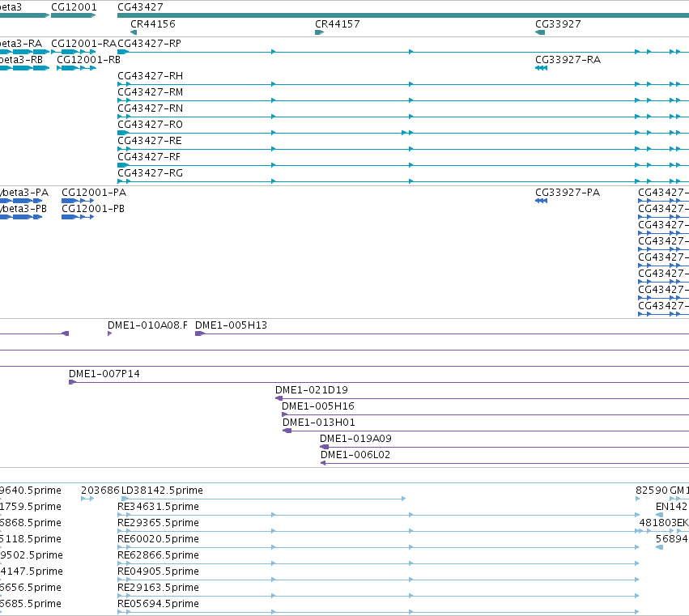Click the CG33927-PA protein exon glyph
The height and width of the screenshot is (616, 689).
pos(542,201)
